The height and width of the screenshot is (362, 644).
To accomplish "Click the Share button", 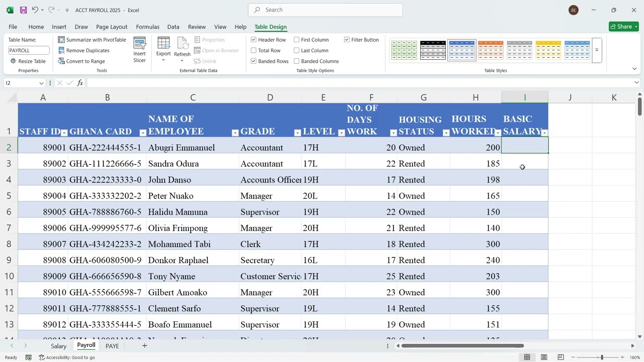I will tap(623, 27).
